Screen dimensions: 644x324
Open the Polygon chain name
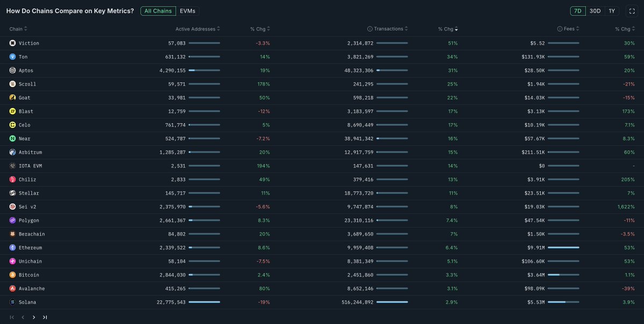coord(29,220)
